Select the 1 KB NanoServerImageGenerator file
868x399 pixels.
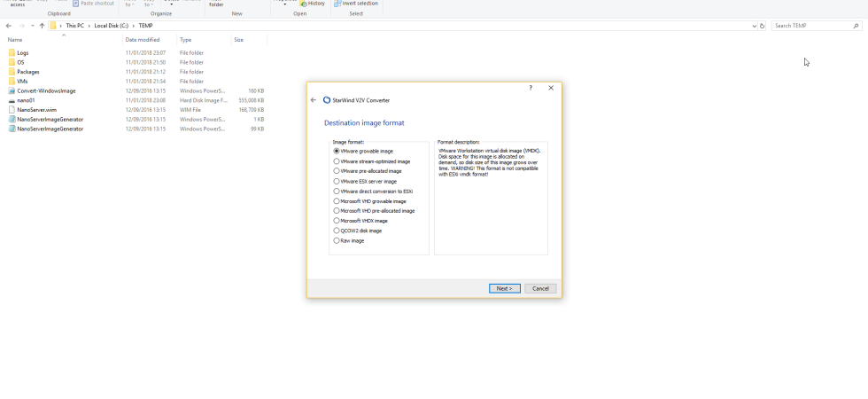pos(50,119)
